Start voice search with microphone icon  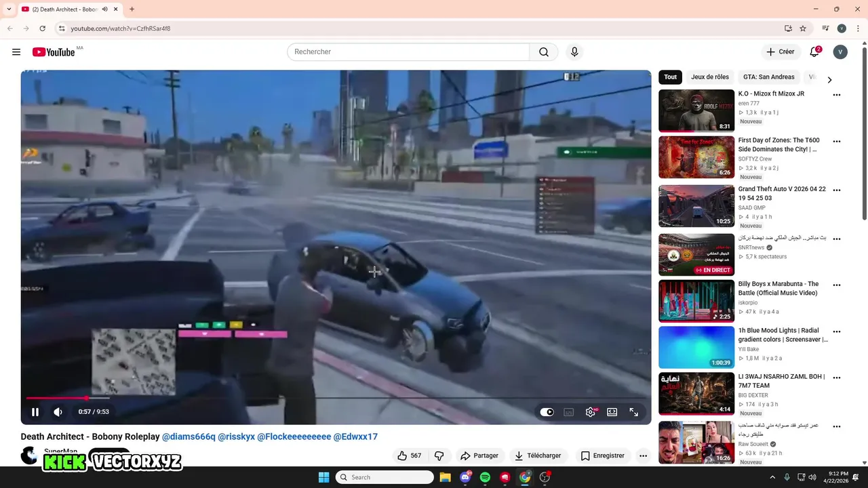tap(574, 52)
